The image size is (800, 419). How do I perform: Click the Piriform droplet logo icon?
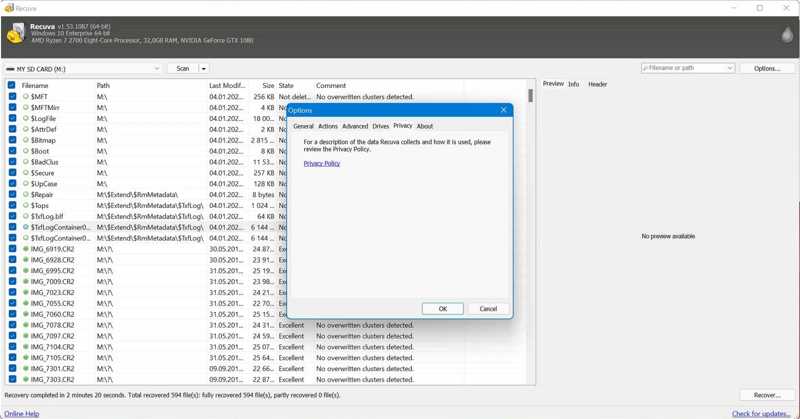click(x=787, y=34)
